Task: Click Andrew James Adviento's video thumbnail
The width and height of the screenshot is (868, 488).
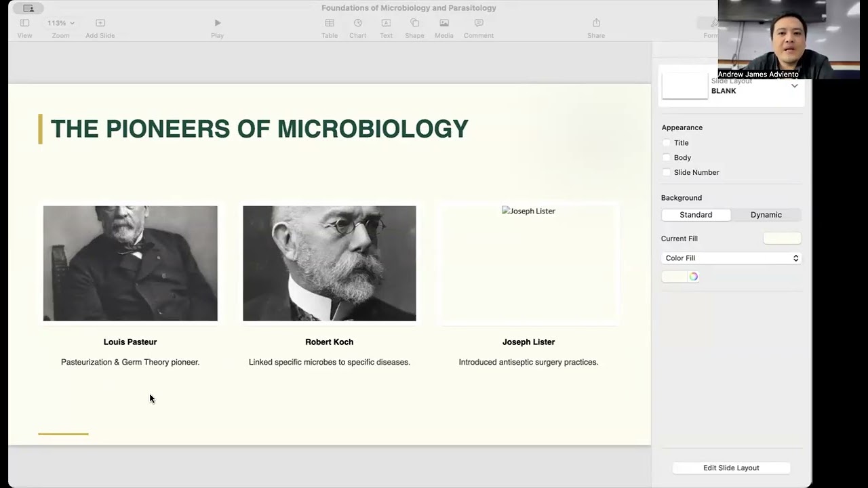Action: click(x=789, y=39)
